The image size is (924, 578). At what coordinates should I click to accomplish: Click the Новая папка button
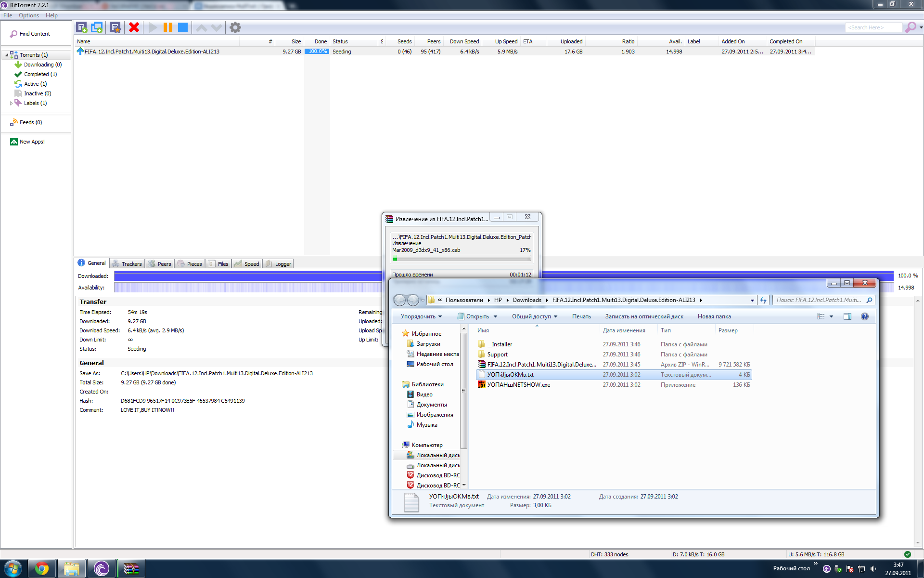(x=714, y=316)
